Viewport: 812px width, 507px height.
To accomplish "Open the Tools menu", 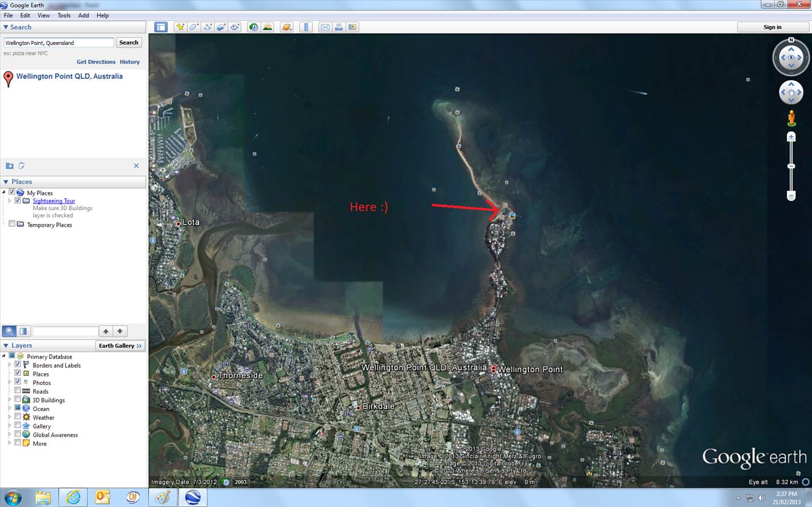I will coord(64,15).
